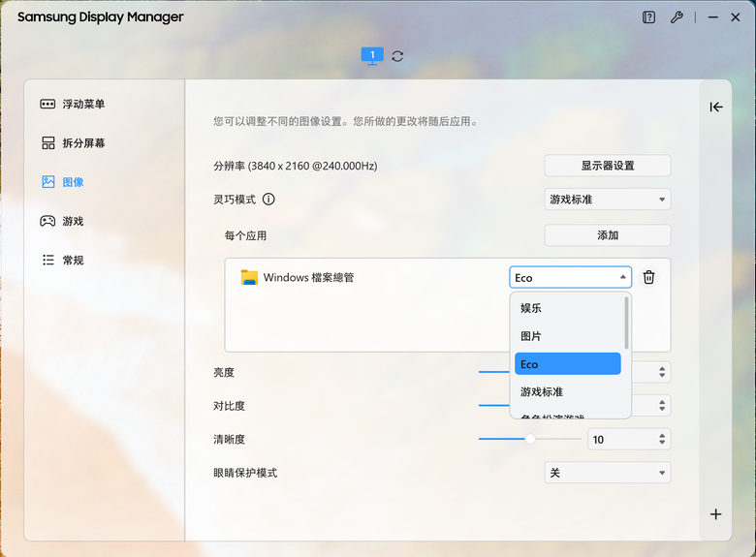Switch to the 图像 section
756x557 pixels.
[63, 182]
